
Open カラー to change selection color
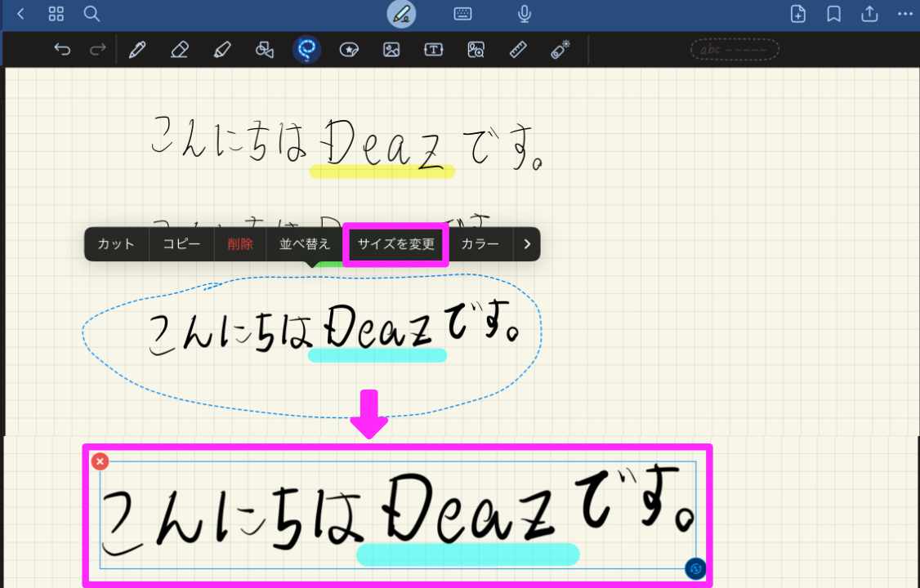coord(480,243)
